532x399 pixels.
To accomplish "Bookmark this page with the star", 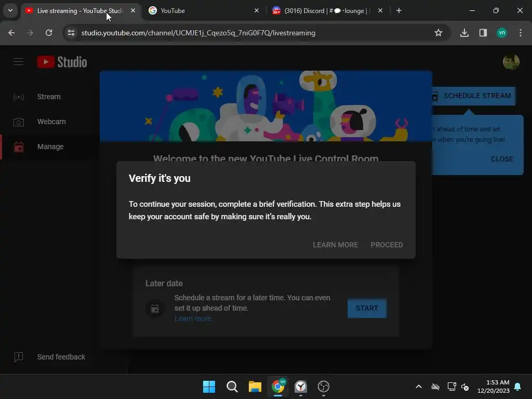I will [x=438, y=33].
